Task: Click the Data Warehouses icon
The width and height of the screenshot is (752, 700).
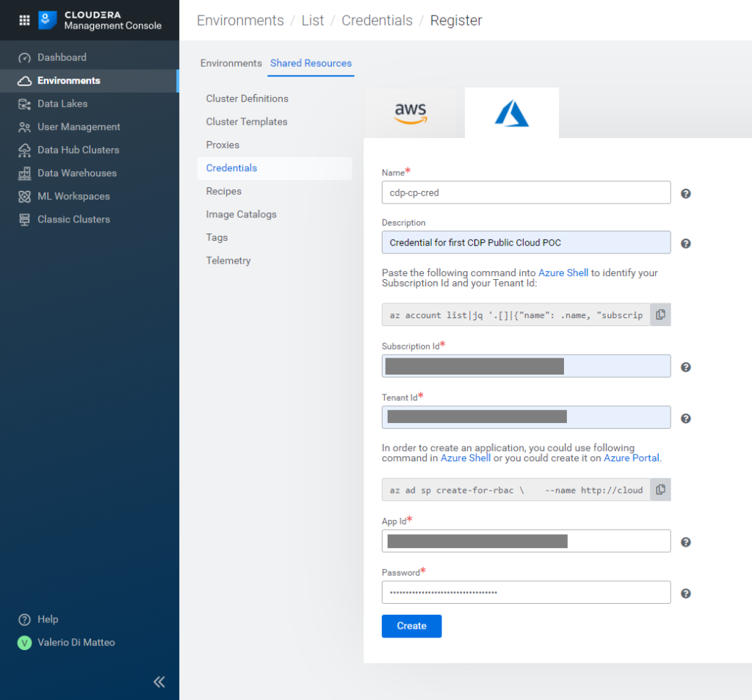Action: pos(24,173)
